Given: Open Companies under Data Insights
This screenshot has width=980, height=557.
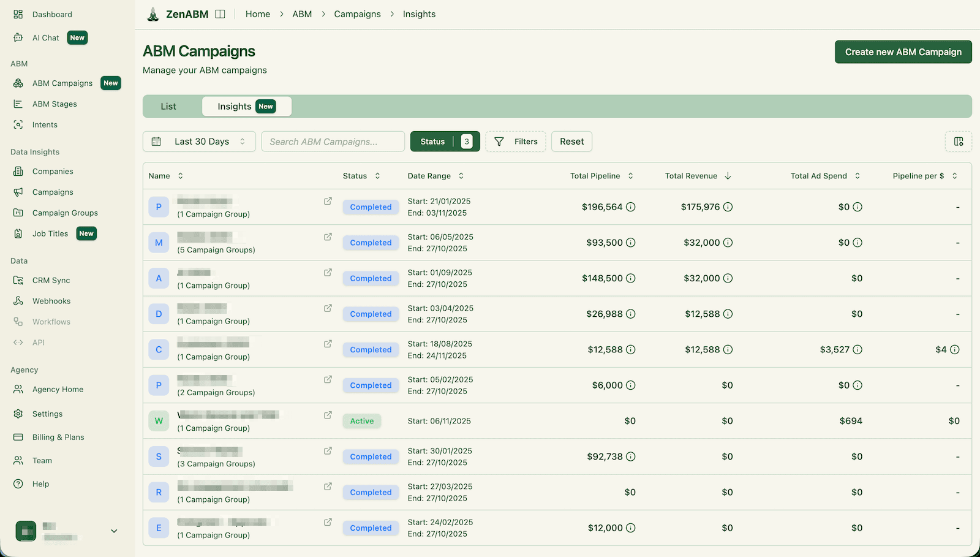Looking at the screenshot, I should coord(52,171).
